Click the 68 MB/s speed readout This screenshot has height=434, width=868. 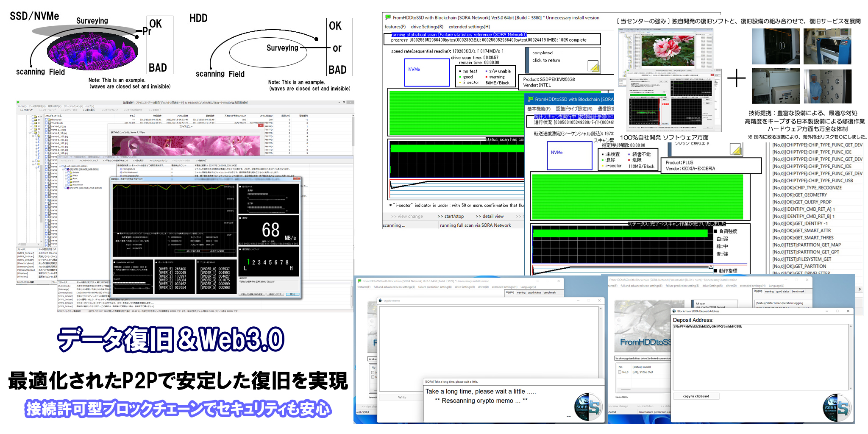tap(278, 231)
